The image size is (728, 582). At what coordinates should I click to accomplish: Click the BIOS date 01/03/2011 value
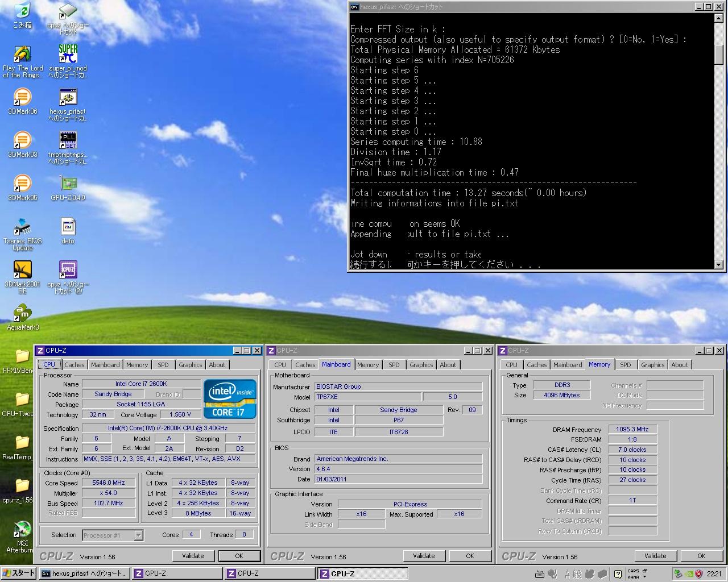[399, 479]
